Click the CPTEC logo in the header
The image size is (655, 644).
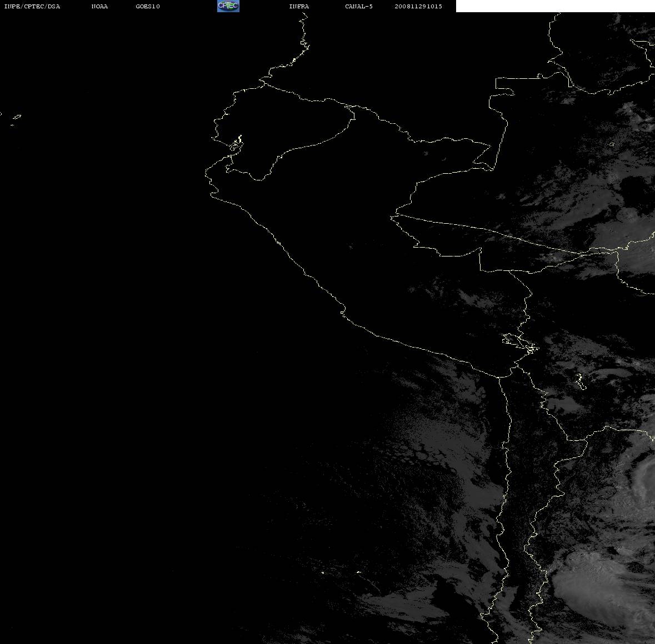pos(228,6)
